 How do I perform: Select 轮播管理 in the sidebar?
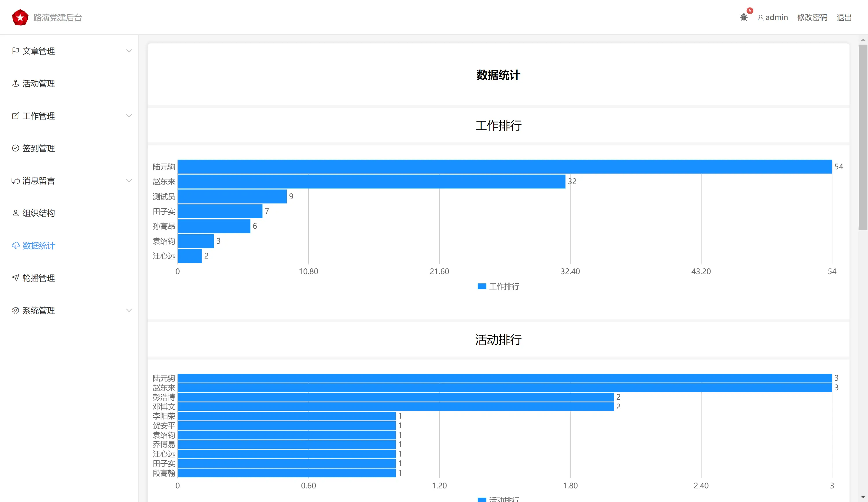click(69, 278)
